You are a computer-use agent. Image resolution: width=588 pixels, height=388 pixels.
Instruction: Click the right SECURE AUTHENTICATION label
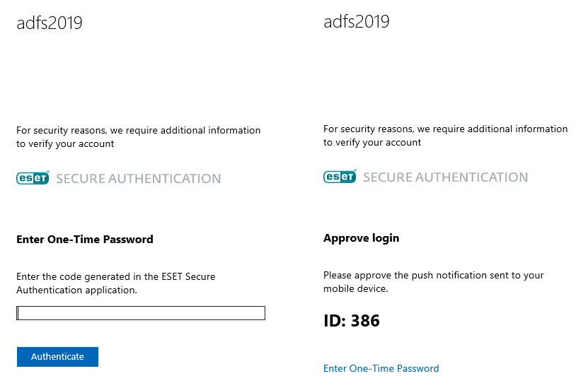click(445, 177)
